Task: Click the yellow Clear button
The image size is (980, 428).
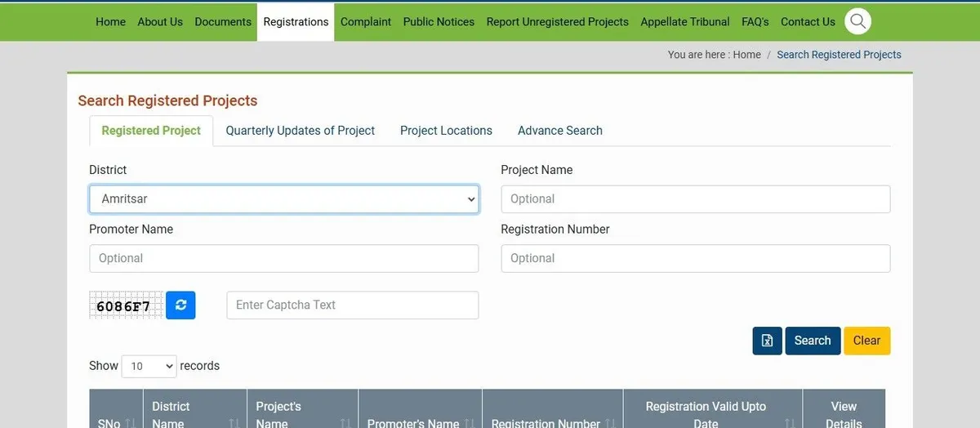Action: (866, 341)
